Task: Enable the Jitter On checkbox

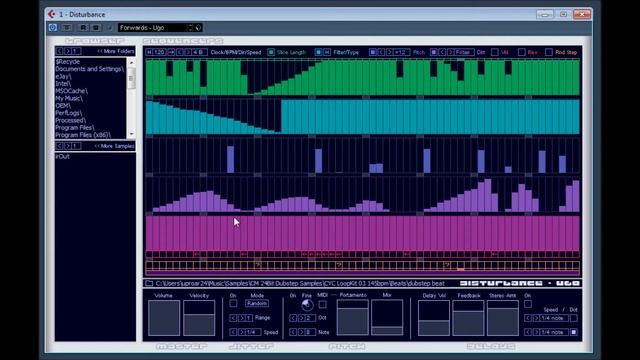Action: 233,304
